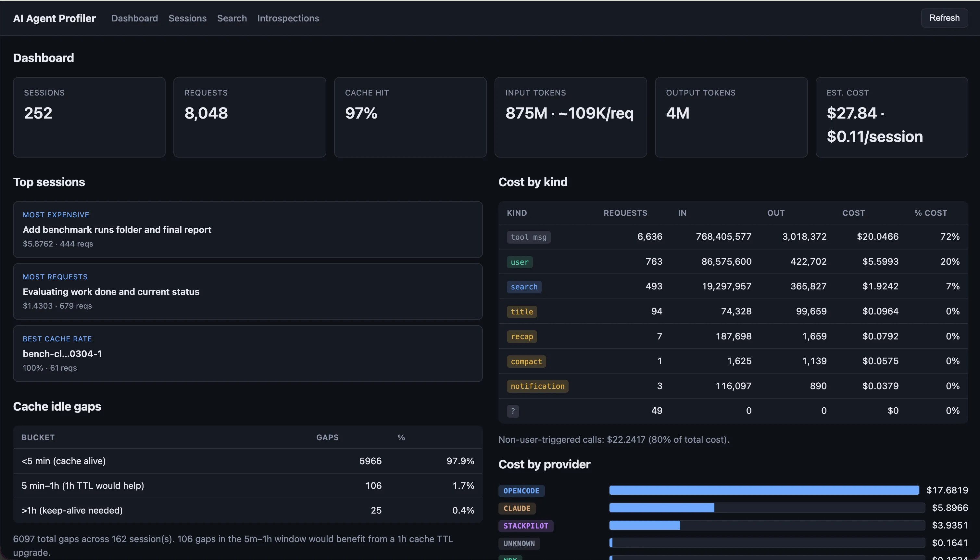Image resolution: width=980 pixels, height=560 pixels.
Task: Click the '6097 total gaps' summary note
Action: pos(233,545)
